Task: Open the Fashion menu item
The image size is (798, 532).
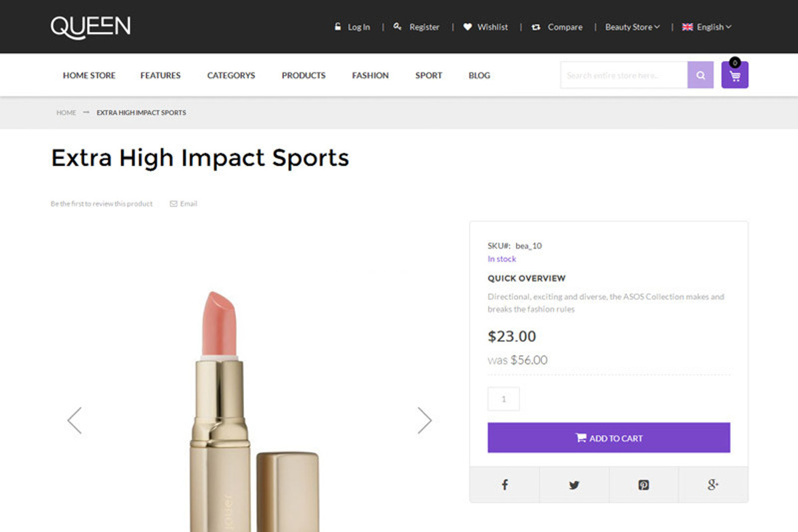Action: coord(370,76)
